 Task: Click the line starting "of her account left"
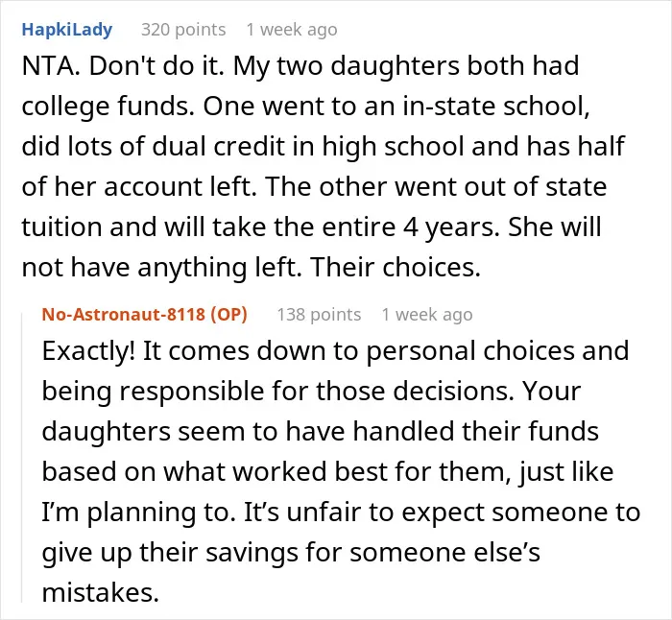pyautogui.click(x=314, y=187)
